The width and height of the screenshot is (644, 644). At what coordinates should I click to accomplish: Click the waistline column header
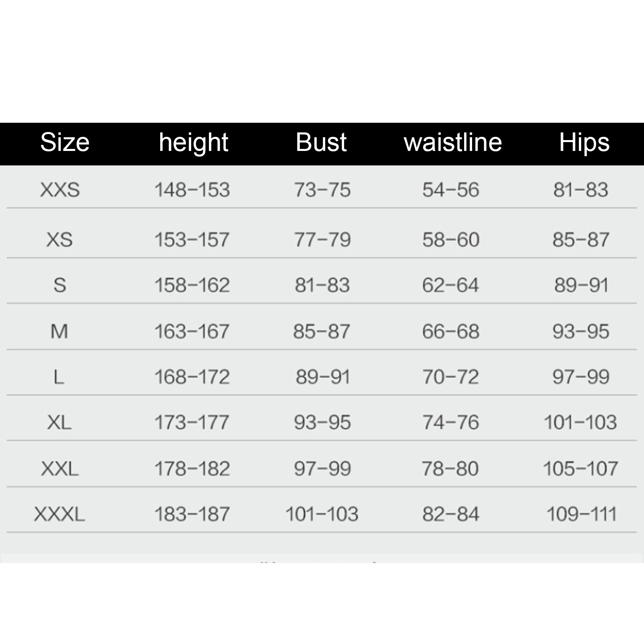click(453, 142)
